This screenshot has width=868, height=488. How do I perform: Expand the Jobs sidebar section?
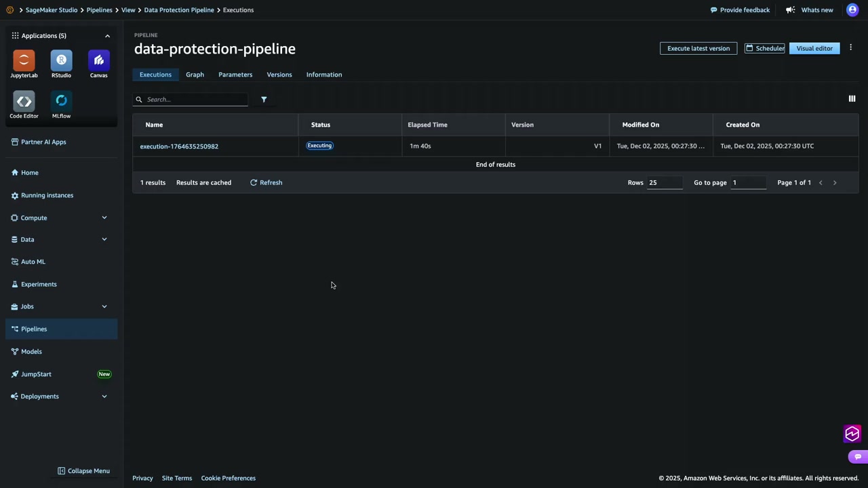(x=104, y=306)
